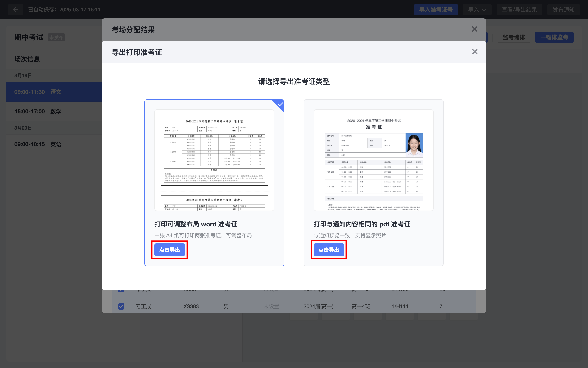Click the XS383 student ID cell
Viewport: 588px width, 368px height.
191,306
